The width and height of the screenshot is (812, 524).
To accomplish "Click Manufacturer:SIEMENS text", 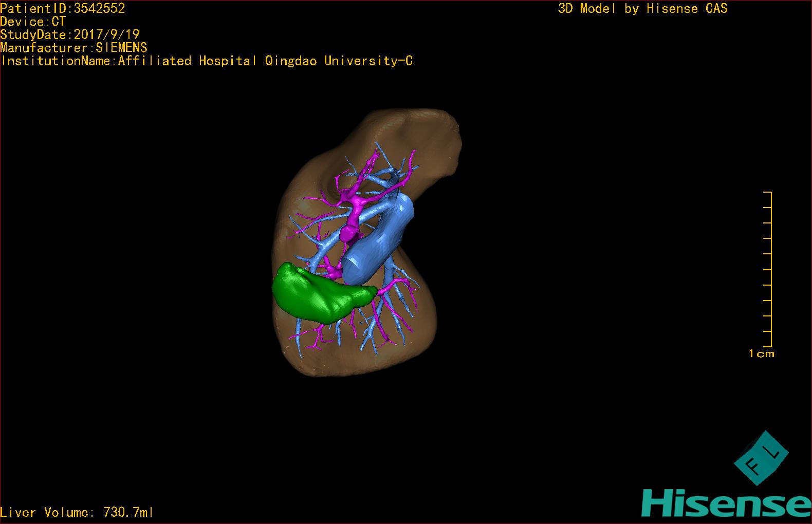I will coord(74,48).
